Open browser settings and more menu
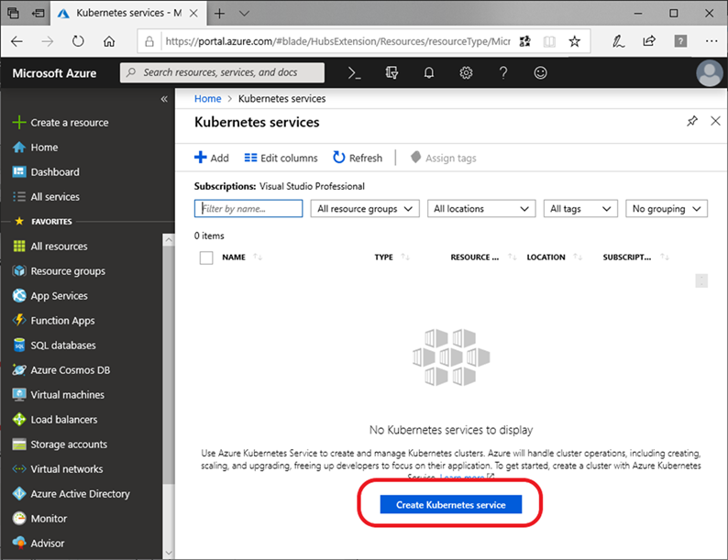Screen dimensions: 728x560 (711, 41)
